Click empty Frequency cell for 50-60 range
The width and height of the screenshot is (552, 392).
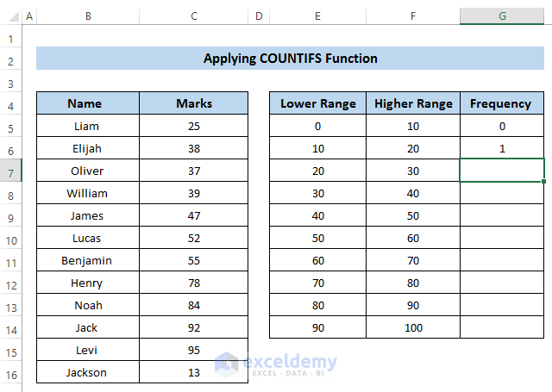[502, 238]
